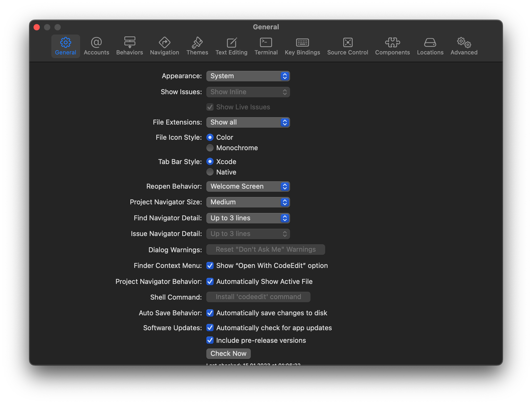Select the Monochrome file icon style
This screenshot has height=404, width=532.
tap(210, 148)
